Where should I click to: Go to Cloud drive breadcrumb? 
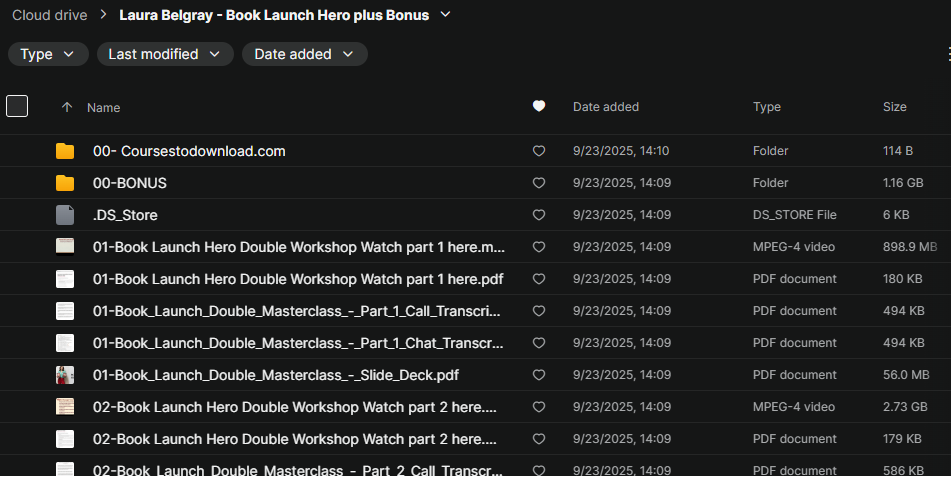tap(49, 15)
